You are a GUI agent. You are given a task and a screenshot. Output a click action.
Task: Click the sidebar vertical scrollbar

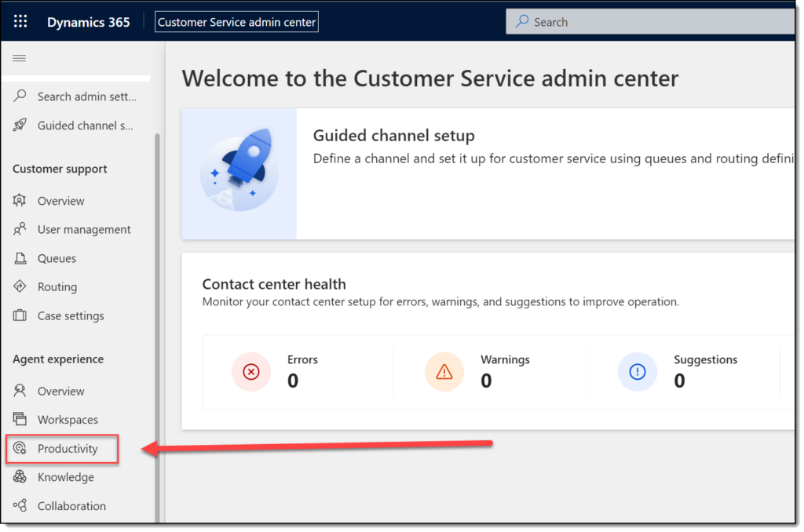click(x=157, y=328)
